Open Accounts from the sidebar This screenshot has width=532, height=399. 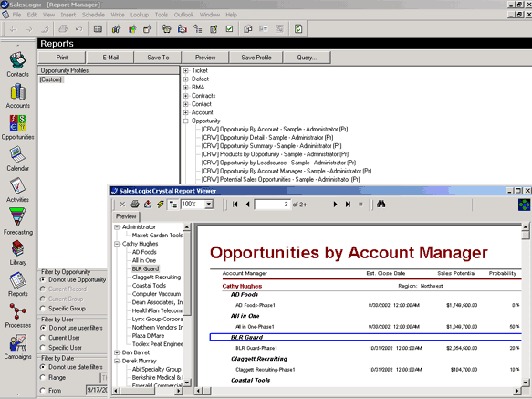(17, 96)
